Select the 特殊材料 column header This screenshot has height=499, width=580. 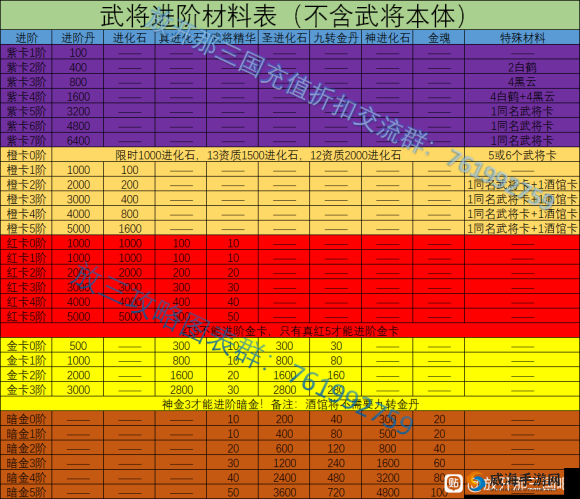522,38
